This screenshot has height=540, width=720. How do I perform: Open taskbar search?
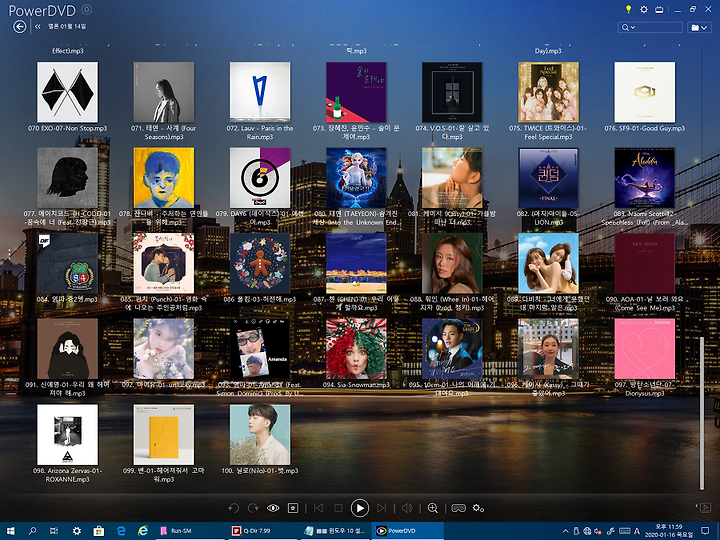point(32,531)
